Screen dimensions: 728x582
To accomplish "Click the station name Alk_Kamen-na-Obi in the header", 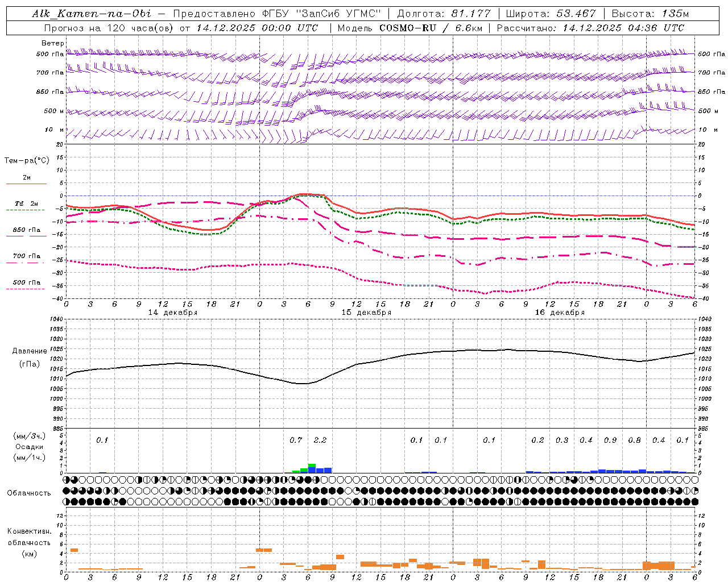I will coord(92,14).
